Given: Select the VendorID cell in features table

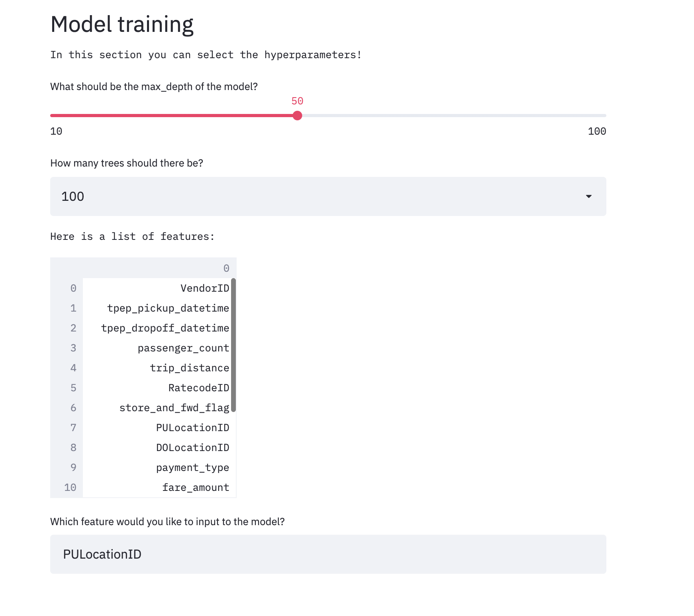Looking at the screenshot, I should click(204, 288).
